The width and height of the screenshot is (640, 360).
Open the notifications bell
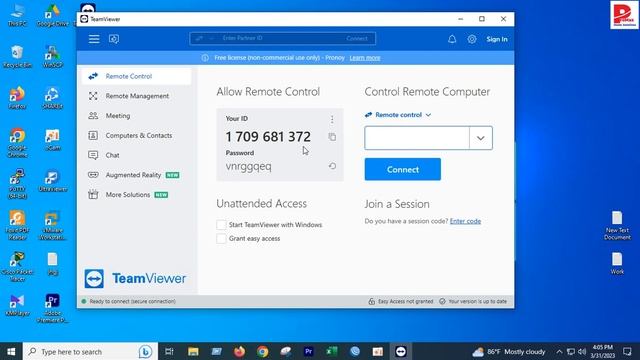coord(452,39)
